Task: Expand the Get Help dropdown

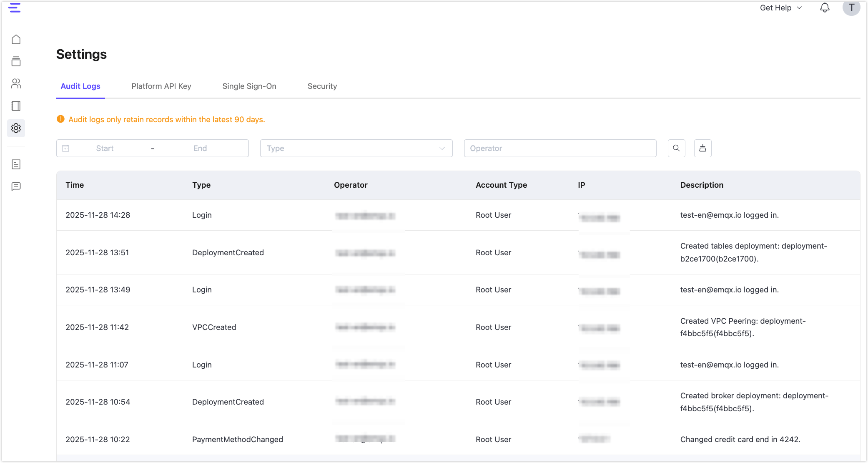Action: click(780, 8)
